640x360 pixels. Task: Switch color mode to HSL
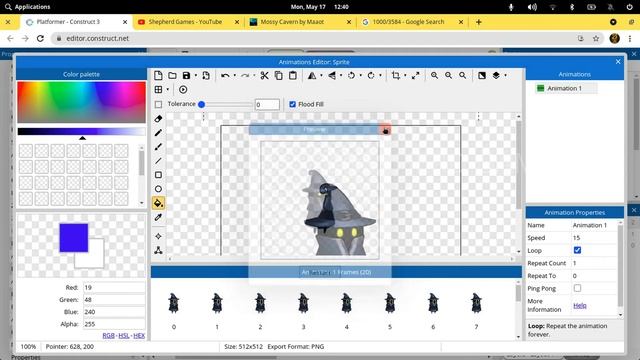(124, 336)
